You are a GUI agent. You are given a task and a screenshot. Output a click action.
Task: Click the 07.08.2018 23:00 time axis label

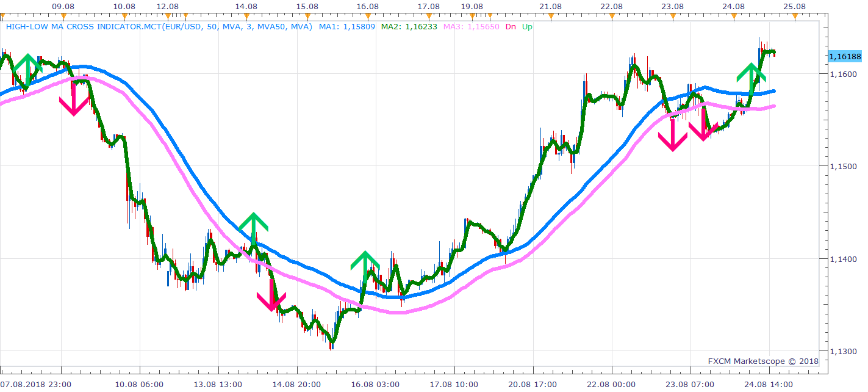(x=37, y=384)
